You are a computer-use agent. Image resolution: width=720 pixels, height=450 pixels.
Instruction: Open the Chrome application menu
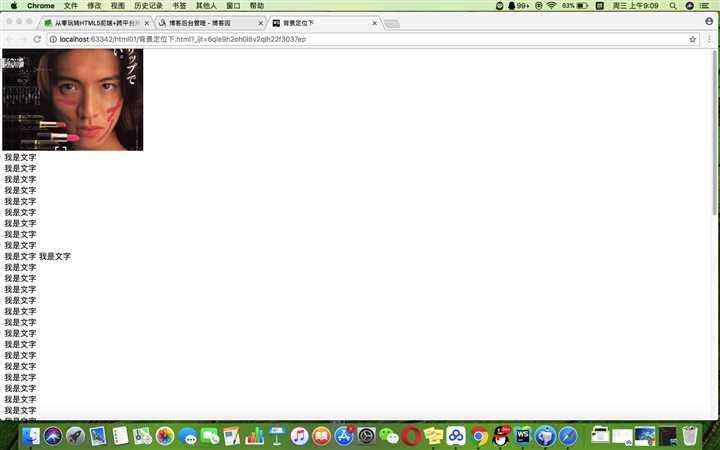pyautogui.click(x=40, y=6)
